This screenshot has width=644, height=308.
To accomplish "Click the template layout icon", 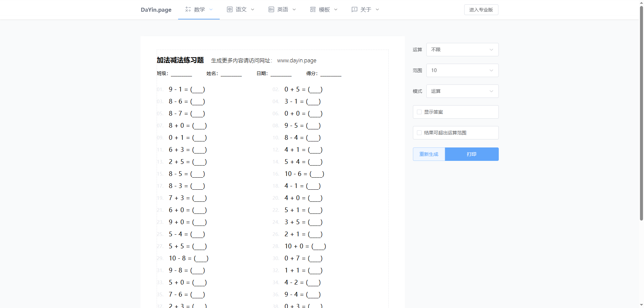I will [x=313, y=9].
